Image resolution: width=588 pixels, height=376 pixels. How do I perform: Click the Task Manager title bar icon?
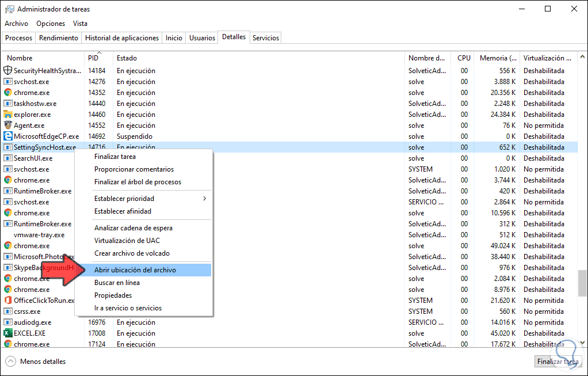(9, 9)
